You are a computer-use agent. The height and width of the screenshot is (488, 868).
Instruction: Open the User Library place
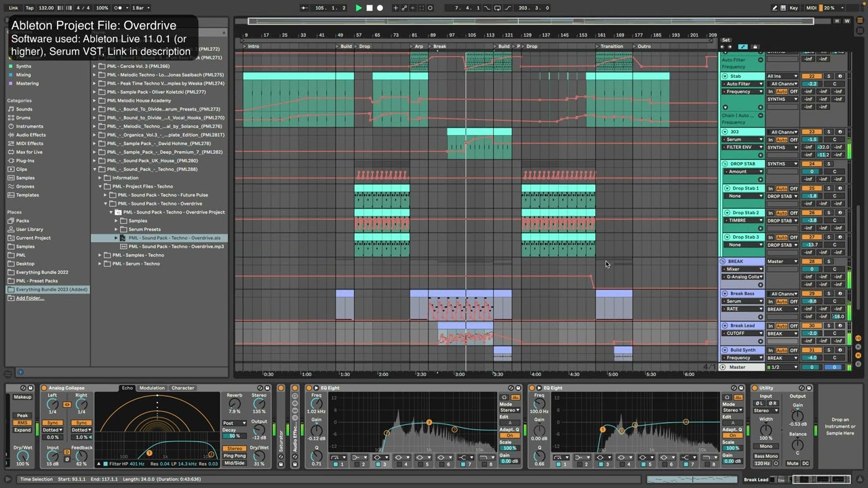pos(29,229)
